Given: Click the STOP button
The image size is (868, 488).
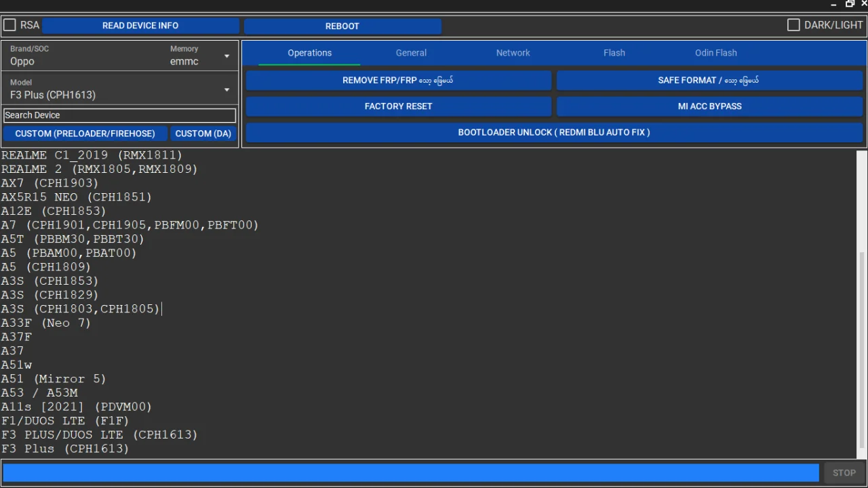Looking at the screenshot, I should (844, 473).
